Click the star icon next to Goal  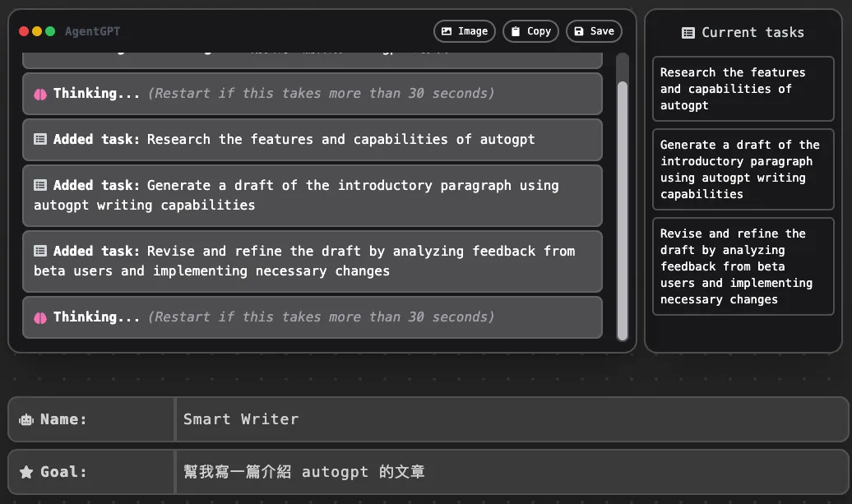(x=26, y=472)
